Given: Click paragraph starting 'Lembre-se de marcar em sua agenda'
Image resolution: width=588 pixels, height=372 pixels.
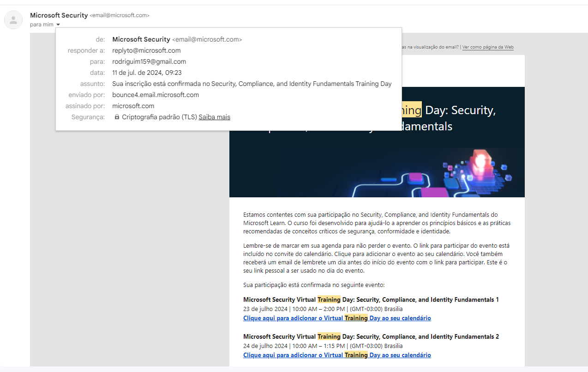Looking at the screenshot, I should pyautogui.click(x=377, y=258).
